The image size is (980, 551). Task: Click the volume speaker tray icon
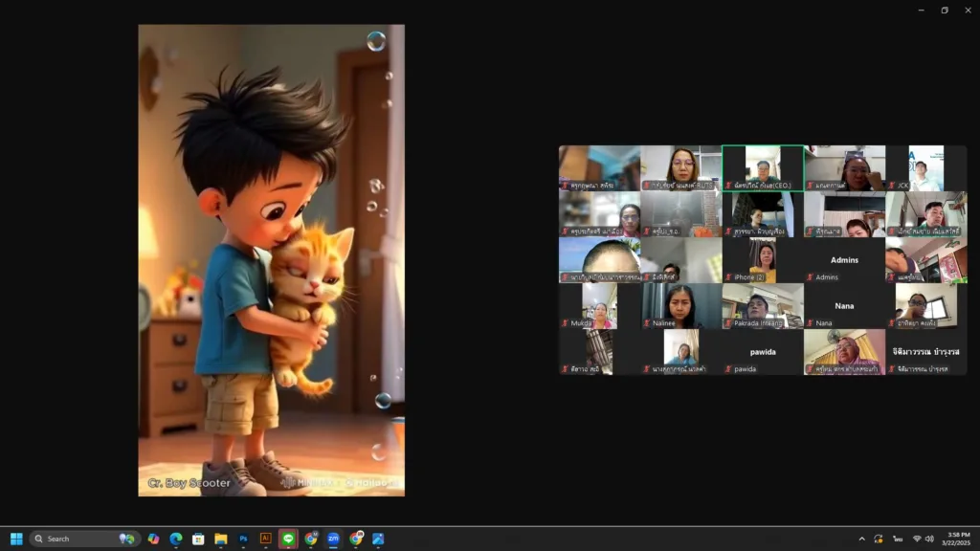(x=929, y=539)
